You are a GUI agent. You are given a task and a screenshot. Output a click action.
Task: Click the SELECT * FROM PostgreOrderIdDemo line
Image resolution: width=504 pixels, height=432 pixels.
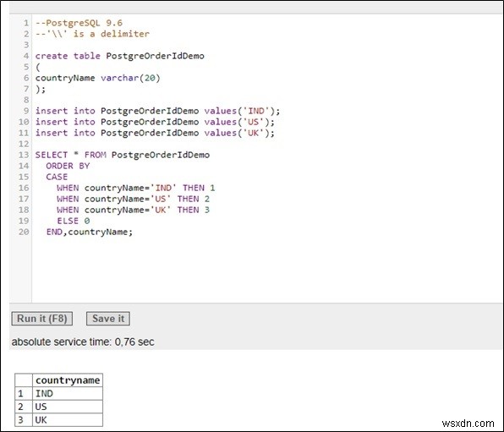point(123,155)
